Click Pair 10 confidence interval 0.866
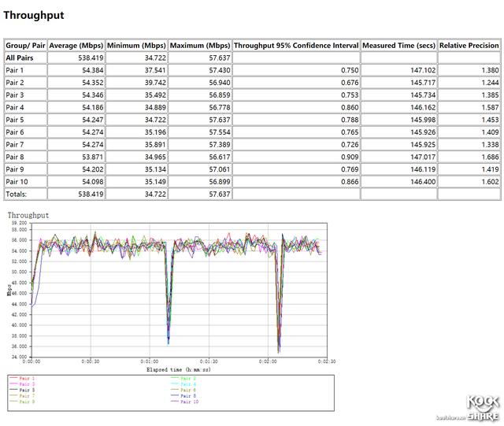The height and width of the screenshot is (426, 504). pos(350,182)
